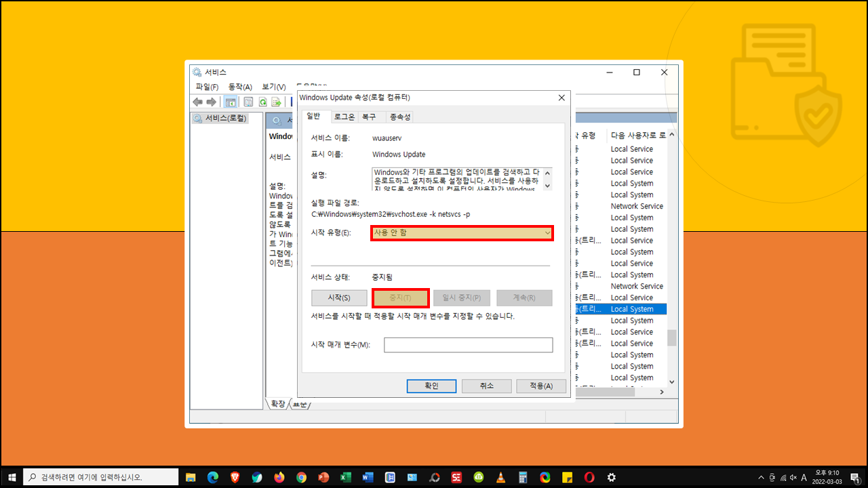Click the description box scroll down arrow
Image resolution: width=868 pixels, height=488 pixels.
(548, 186)
